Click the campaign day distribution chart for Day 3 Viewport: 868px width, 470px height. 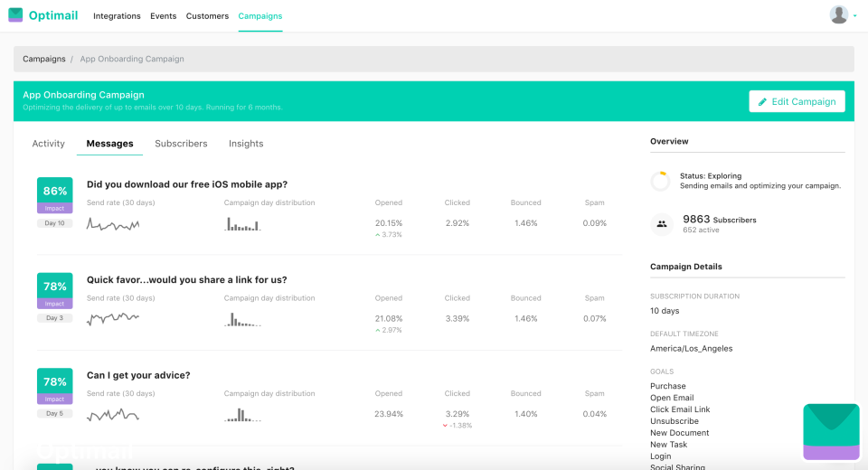pyautogui.click(x=242, y=319)
